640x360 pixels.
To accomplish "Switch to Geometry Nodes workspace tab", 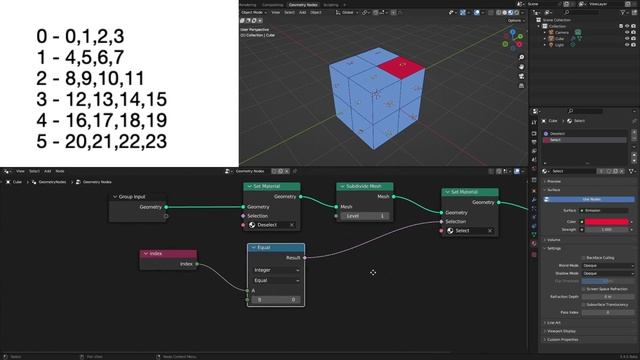I will click(x=303, y=5).
